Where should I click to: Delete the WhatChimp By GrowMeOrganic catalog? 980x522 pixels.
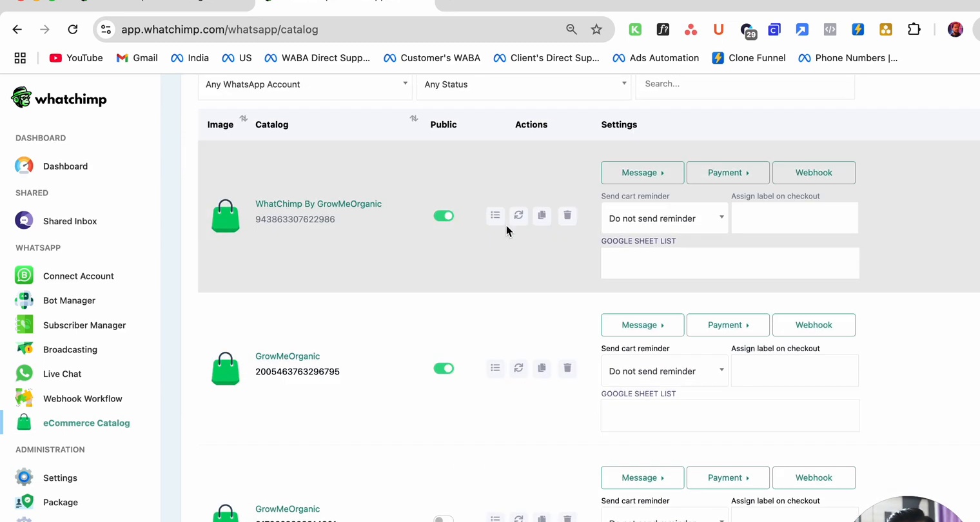coord(567,215)
